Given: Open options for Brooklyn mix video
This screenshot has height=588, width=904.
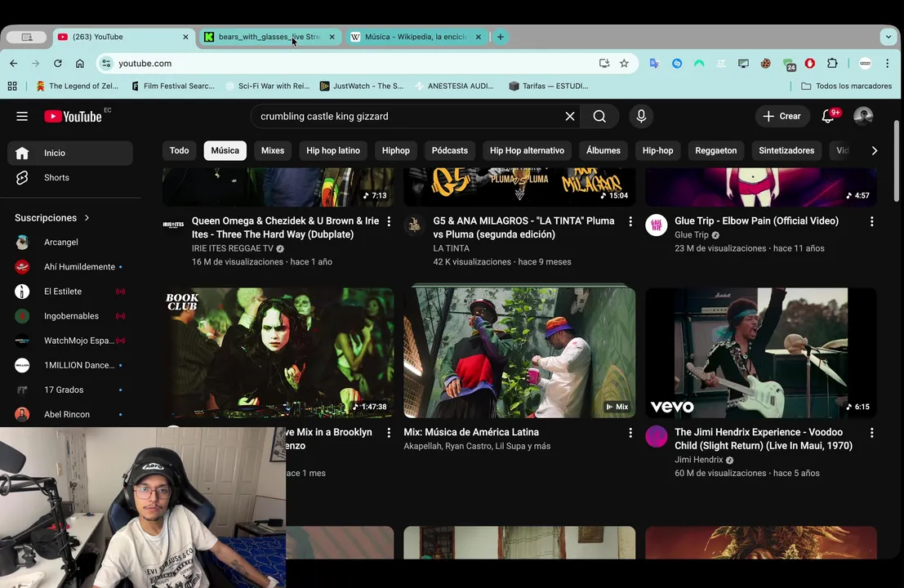Looking at the screenshot, I should 390,432.
